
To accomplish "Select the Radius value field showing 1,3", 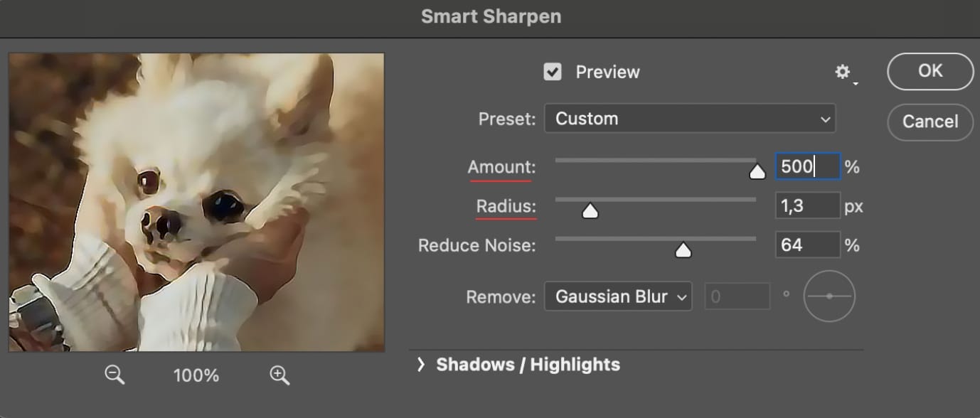I will coord(807,205).
